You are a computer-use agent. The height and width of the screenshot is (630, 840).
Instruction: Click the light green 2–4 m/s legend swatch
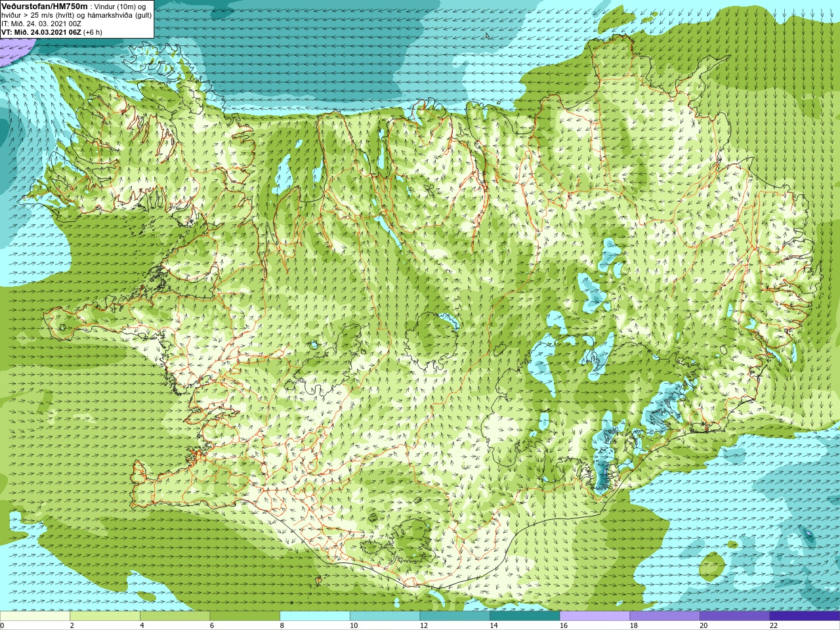(x=105, y=616)
